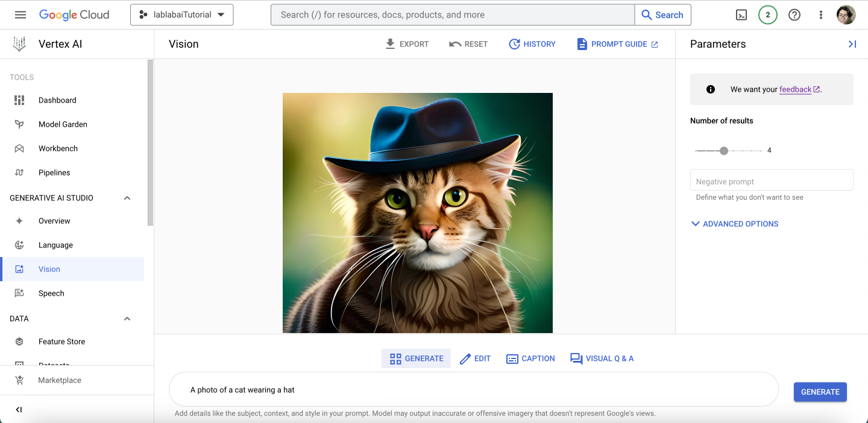This screenshot has width=868, height=423.
Task: Adjust the Number of results slider
Action: coord(724,150)
